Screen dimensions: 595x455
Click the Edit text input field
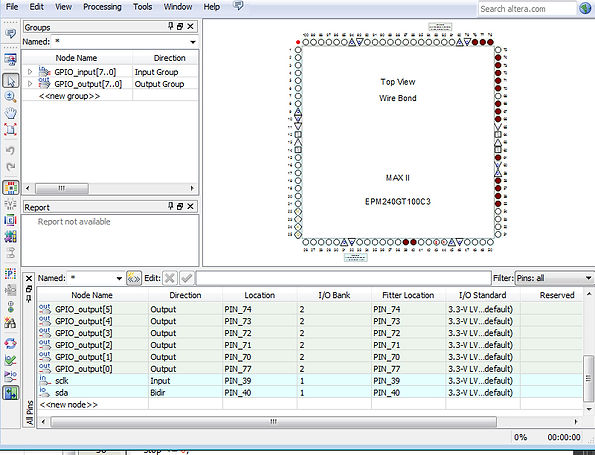coord(343,278)
